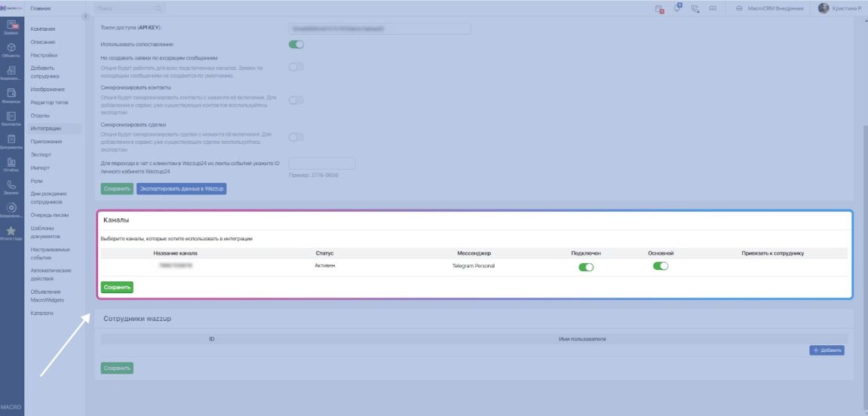Open the Заявки icon in left rail
Screen dimensions: 868x416
pyautogui.click(x=11, y=29)
